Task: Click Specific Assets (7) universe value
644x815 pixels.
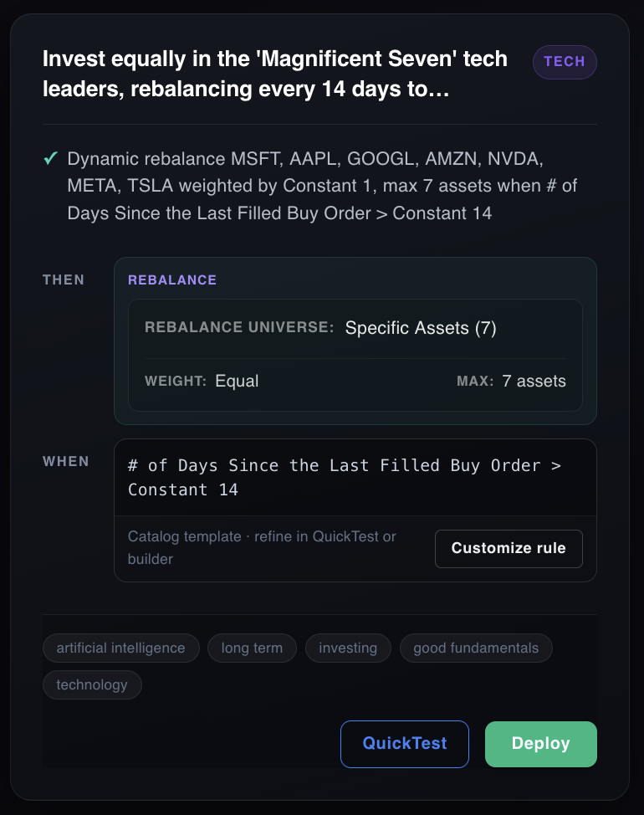Action: [x=421, y=328]
